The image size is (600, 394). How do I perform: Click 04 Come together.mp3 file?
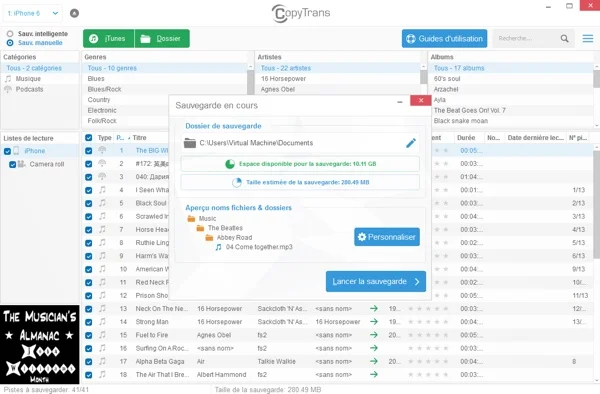click(254, 247)
